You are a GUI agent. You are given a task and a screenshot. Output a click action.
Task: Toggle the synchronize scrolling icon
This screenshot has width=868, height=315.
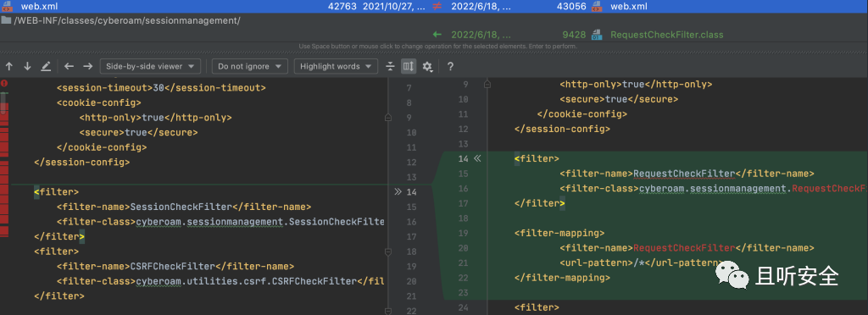coord(409,66)
